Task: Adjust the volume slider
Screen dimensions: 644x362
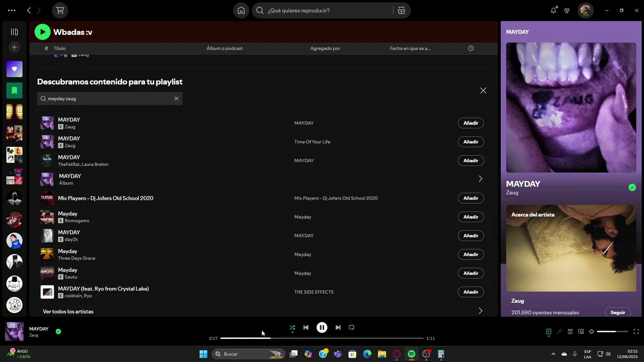Action: tap(613, 331)
